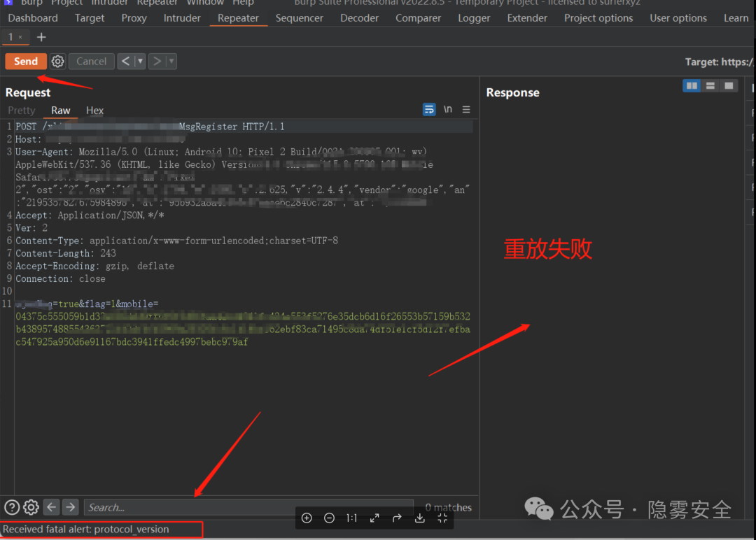Toggle word wrap in request editor
The image size is (756, 540).
429,109
